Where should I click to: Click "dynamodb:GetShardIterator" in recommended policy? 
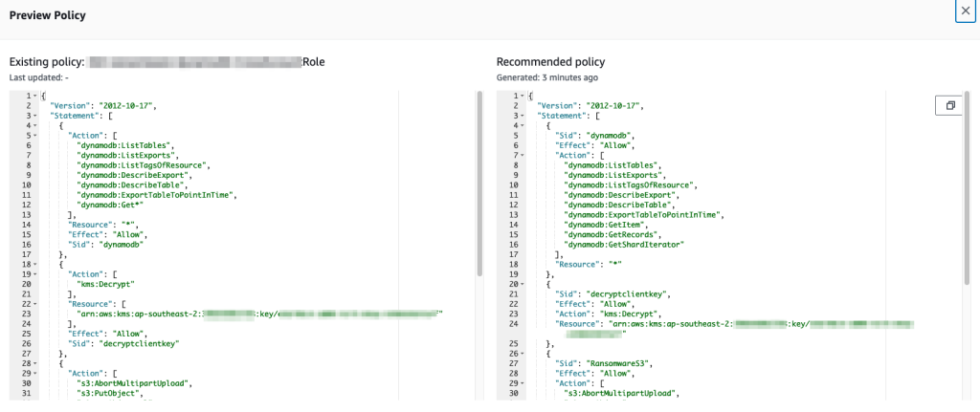[622, 245]
